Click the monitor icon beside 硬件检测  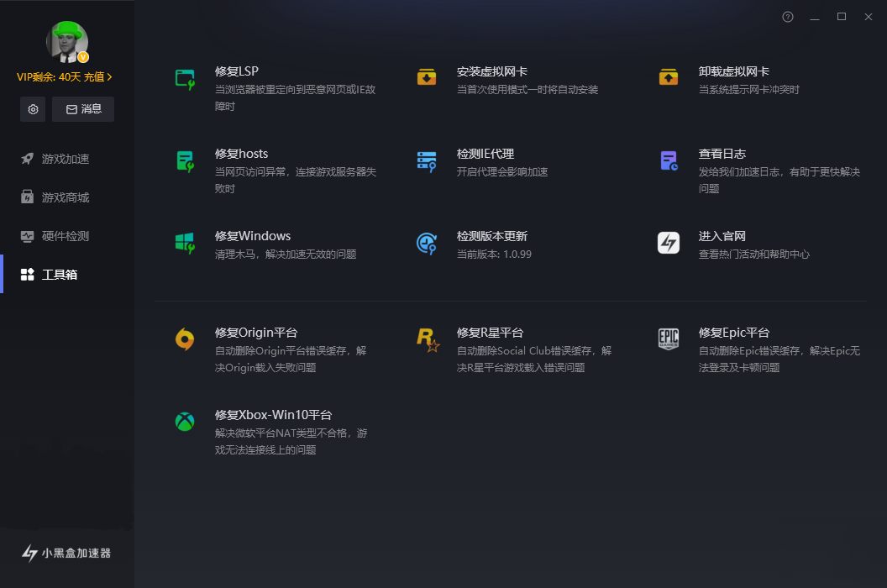(x=27, y=236)
